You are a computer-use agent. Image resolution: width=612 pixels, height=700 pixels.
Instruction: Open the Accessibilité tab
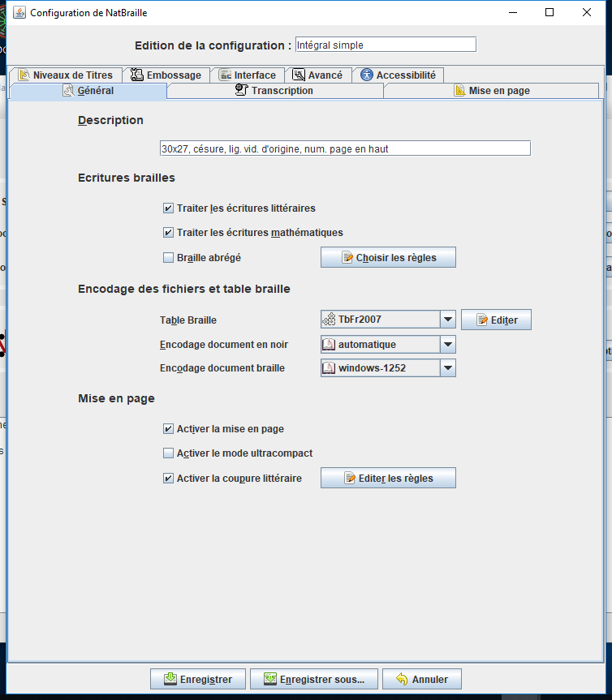[x=398, y=75]
